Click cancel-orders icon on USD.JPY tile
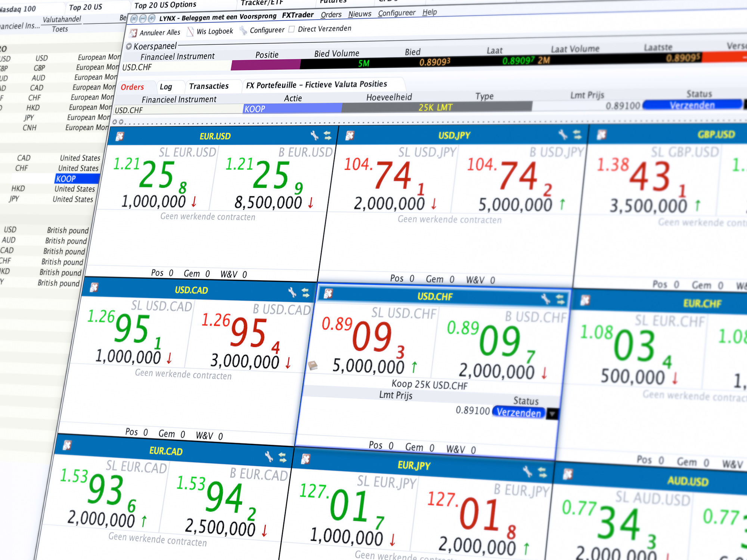The height and width of the screenshot is (560, 747). pos(350,136)
